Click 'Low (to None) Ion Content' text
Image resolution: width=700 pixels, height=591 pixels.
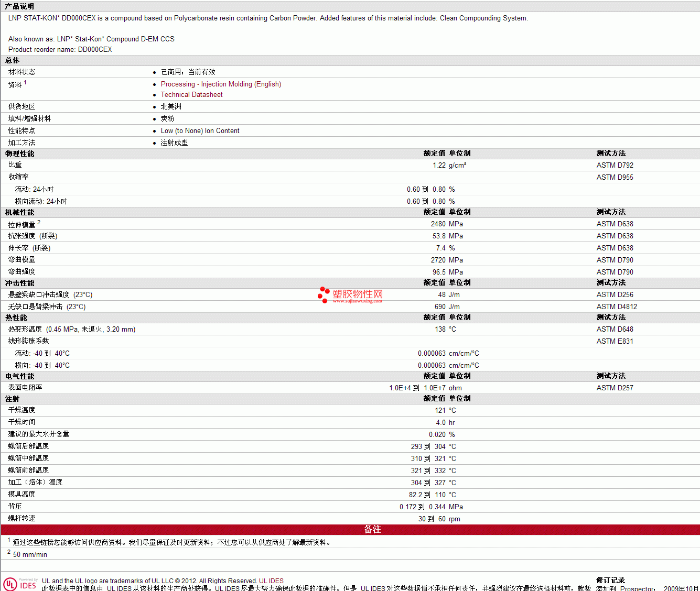click(200, 131)
